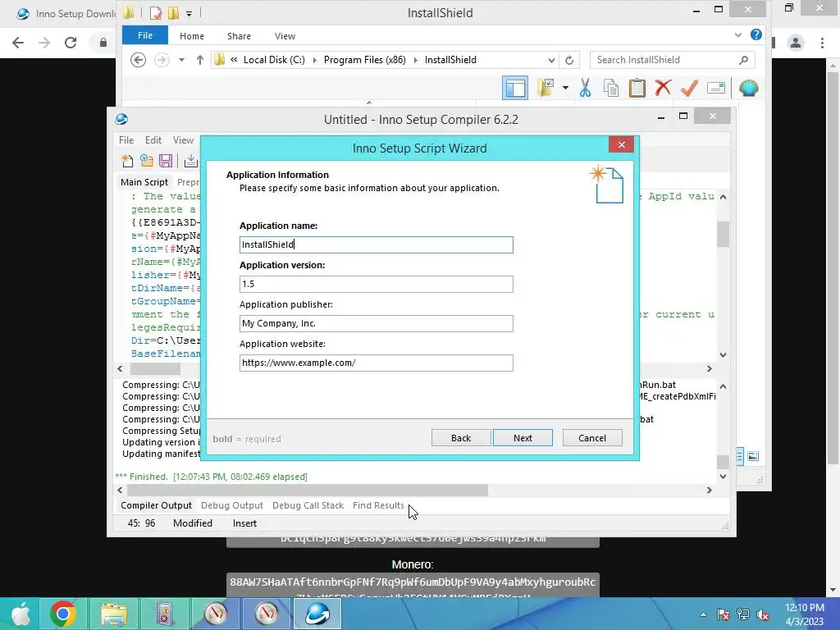Go to Local Disk (C:) breadcrumb
This screenshot has height=630, width=840.
point(274,60)
